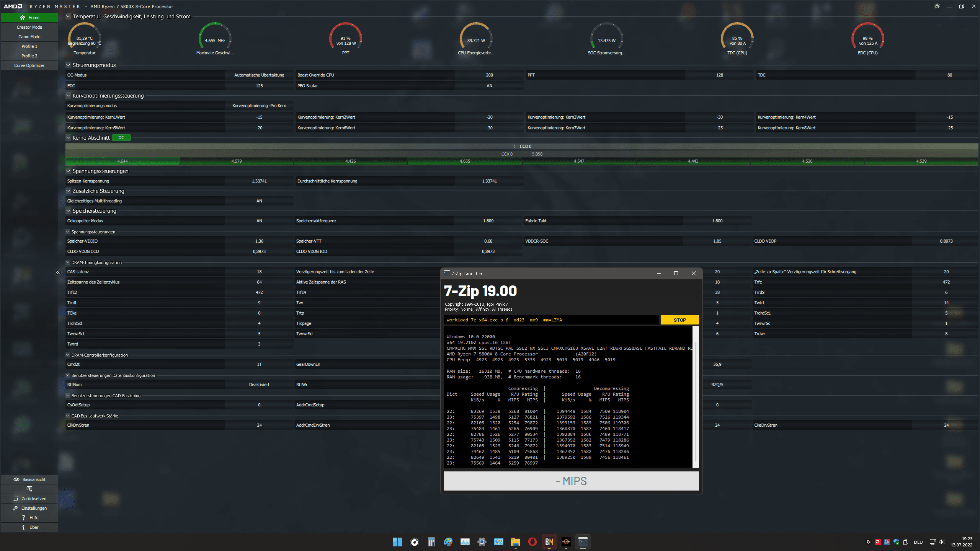Viewport: 980px width, 551px height.
Task: Open the Windows Start menu
Action: click(397, 542)
